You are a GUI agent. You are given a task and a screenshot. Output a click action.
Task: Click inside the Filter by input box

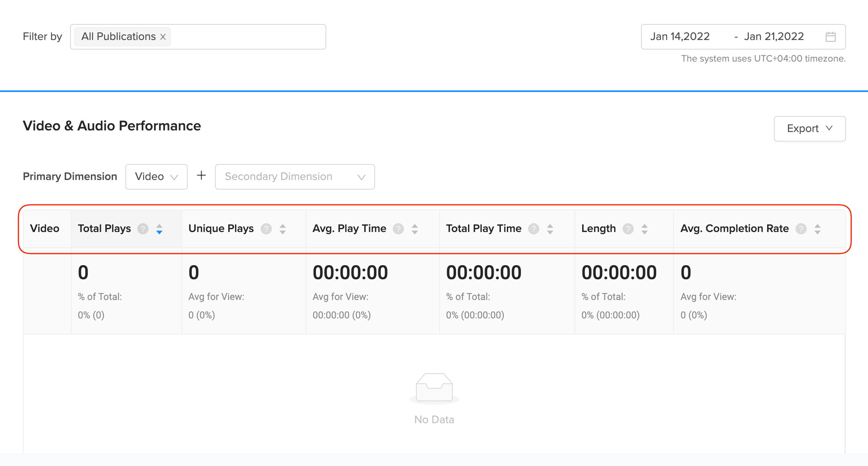pyautogui.click(x=248, y=37)
